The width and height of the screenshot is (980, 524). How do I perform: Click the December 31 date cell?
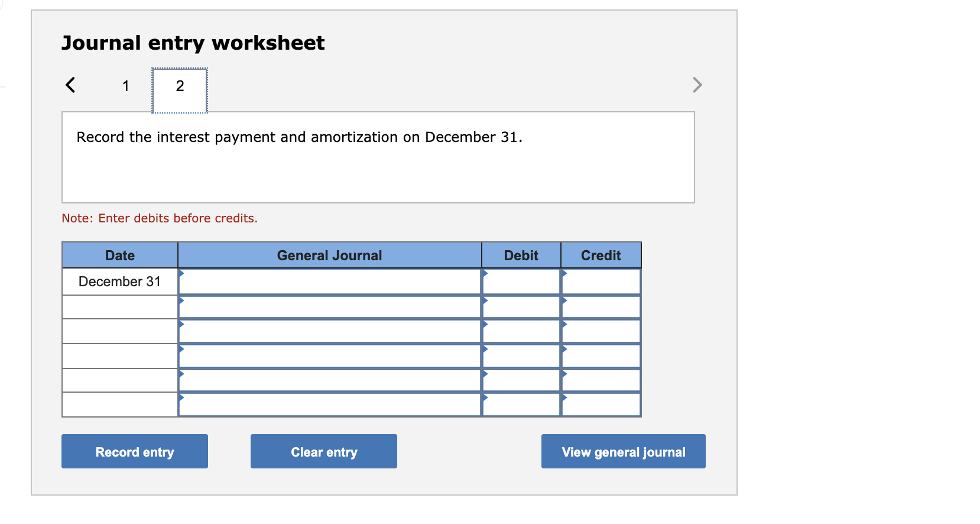tap(119, 282)
